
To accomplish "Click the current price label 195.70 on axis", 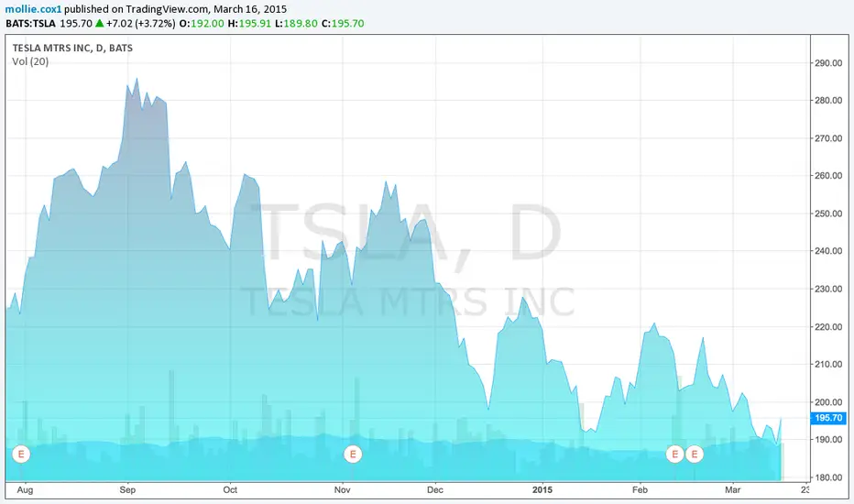I will point(828,418).
